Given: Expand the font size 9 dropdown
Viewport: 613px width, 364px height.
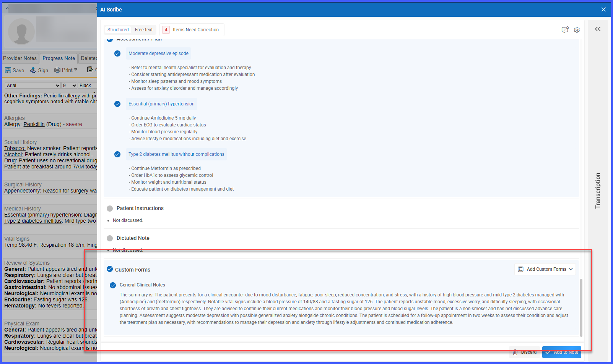Looking at the screenshot, I should pyautogui.click(x=69, y=86).
